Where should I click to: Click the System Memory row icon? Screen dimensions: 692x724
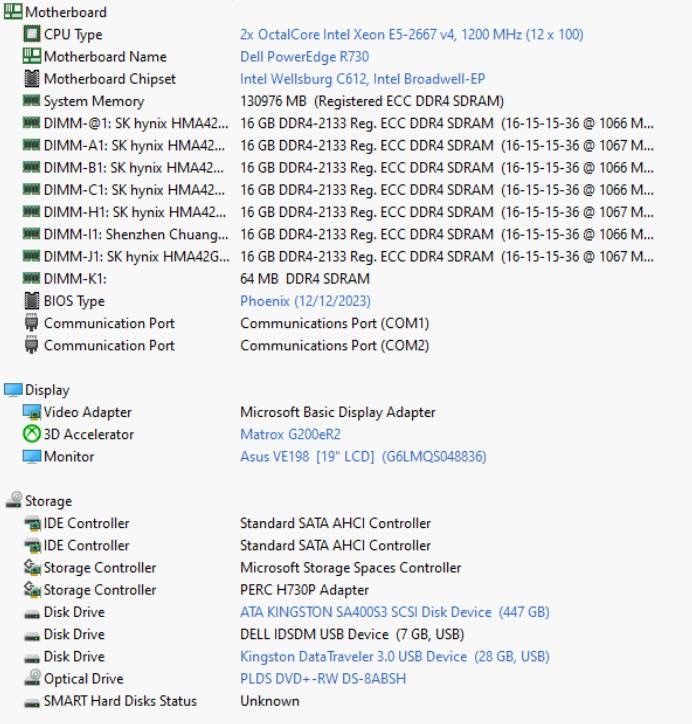click(31, 100)
